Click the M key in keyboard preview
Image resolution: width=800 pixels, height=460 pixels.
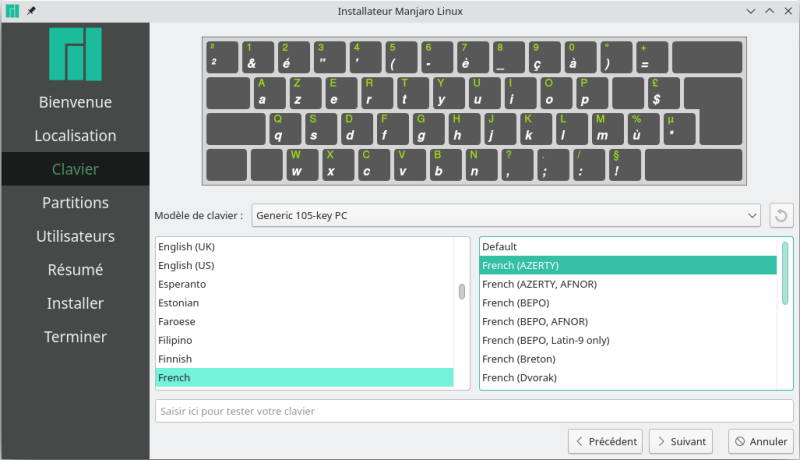tap(608, 129)
